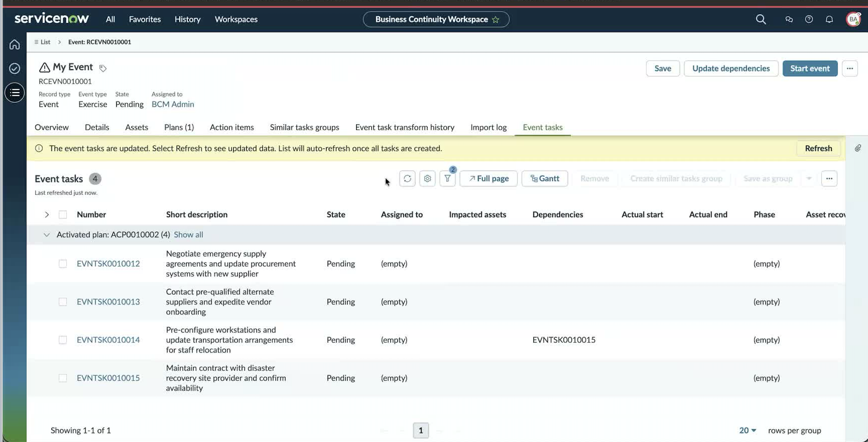Click the checkmark tasks icon in sidebar

click(14, 68)
